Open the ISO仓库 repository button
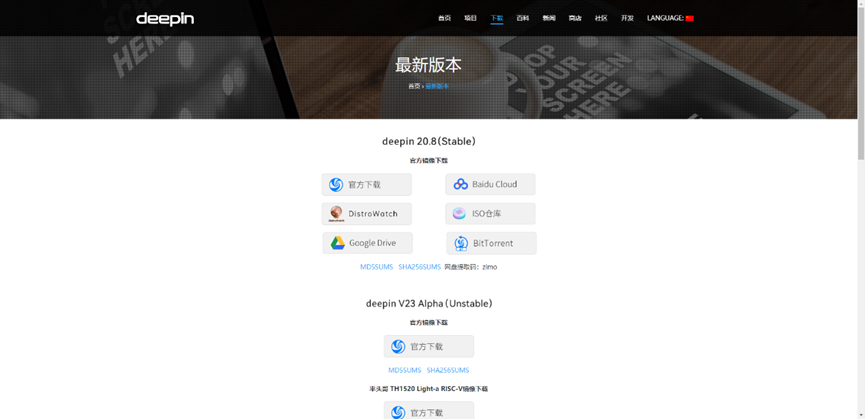This screenshot has width=865, height=419. [x=490, y=213]
